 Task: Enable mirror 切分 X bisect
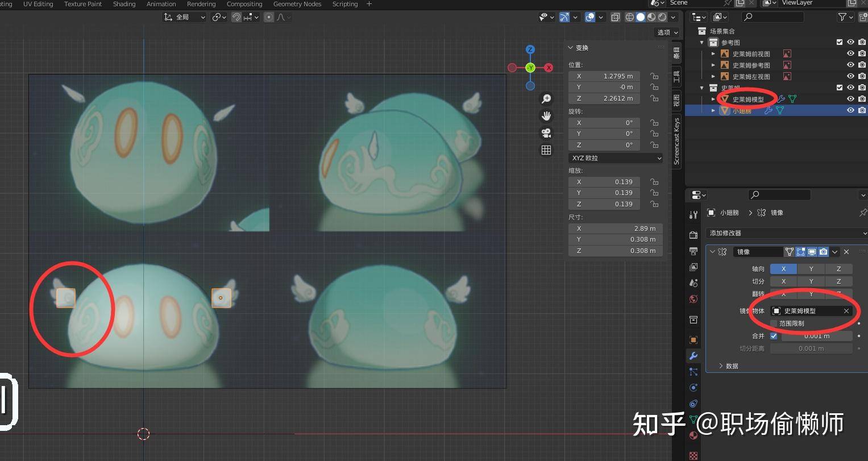coord(783,281)
